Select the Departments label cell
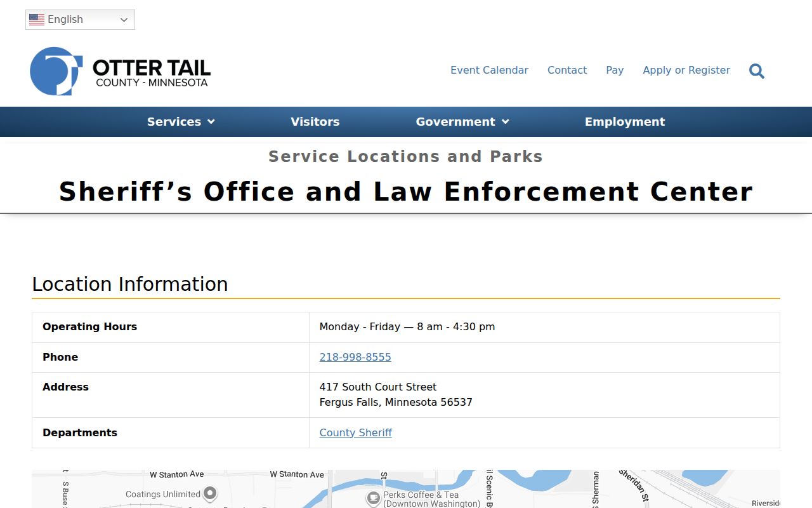The height and width of the screenshot is (508, 812). click(171, 433)
